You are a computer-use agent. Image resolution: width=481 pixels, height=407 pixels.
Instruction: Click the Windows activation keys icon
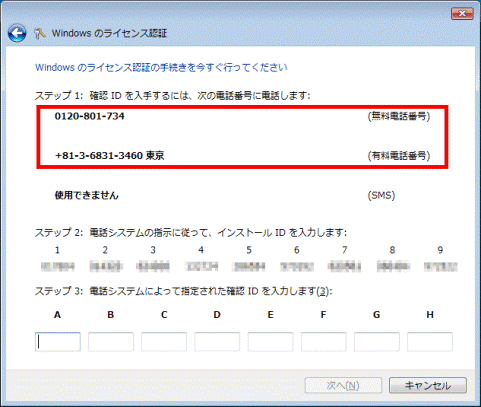coord(40,33)
